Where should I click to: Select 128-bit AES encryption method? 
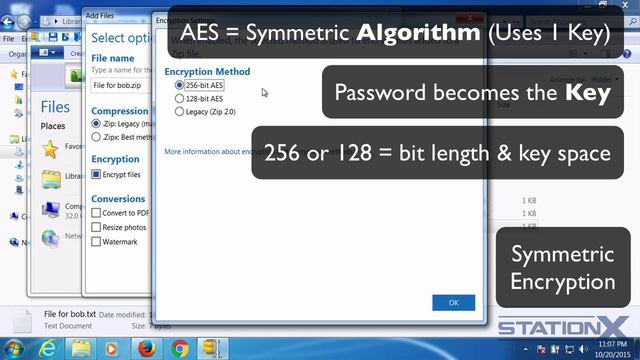tap(179, 98)
